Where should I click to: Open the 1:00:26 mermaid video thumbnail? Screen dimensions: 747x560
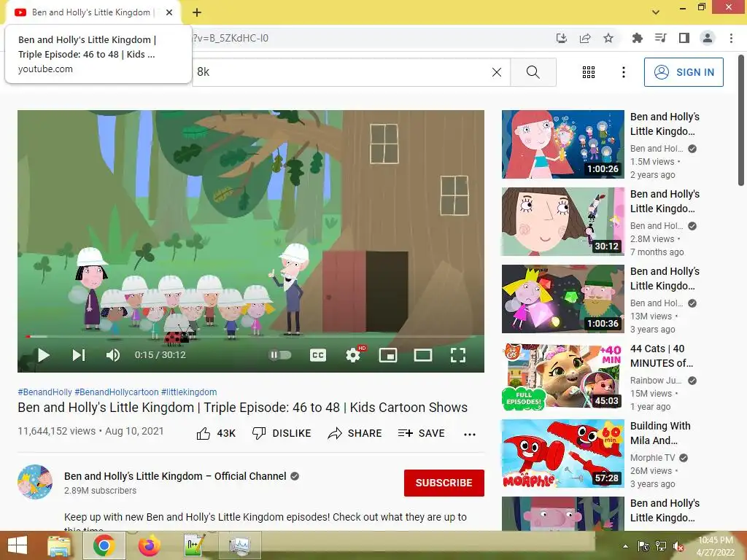[563, 144]
